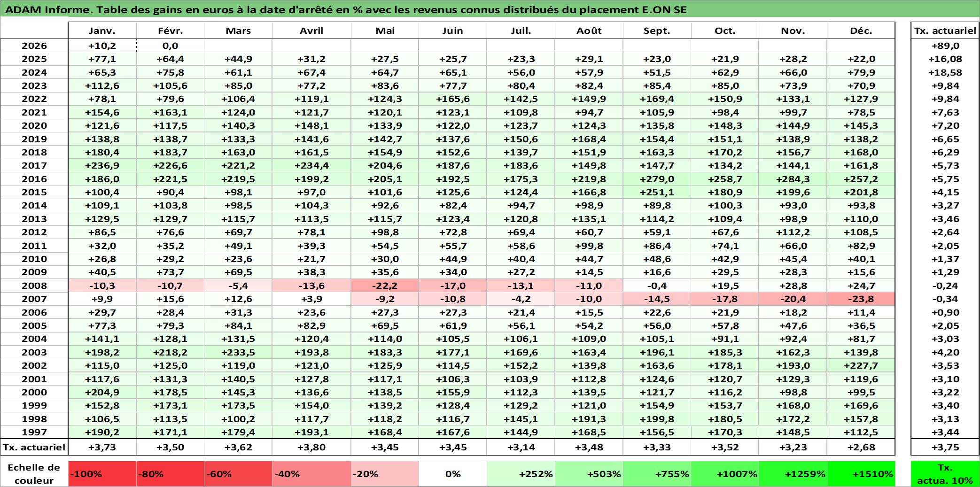This screenshot has width=980, height=487.
Task: Select the +251,1 cell for Sept. 2015
Action: [x=657, y=192]
